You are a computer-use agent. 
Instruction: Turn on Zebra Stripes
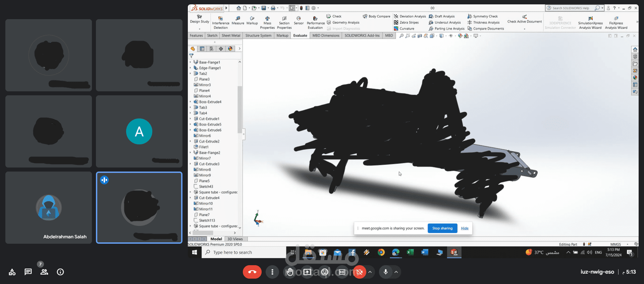[x=407, y=22]
